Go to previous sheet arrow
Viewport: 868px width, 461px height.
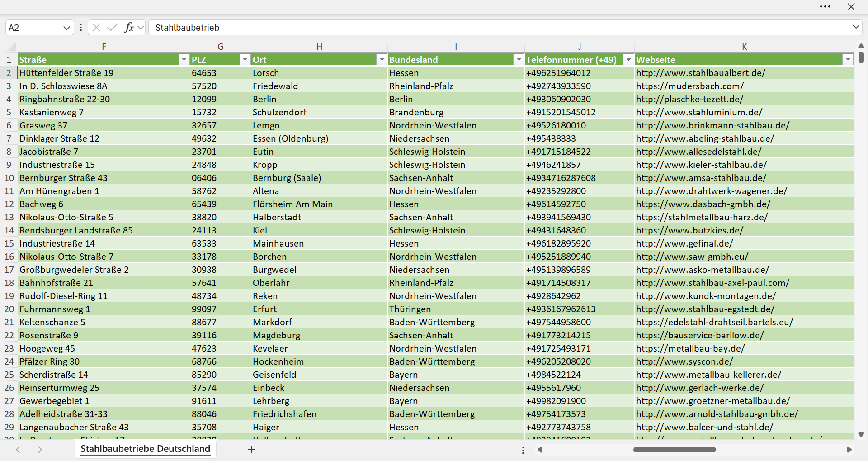click(18, 450)
